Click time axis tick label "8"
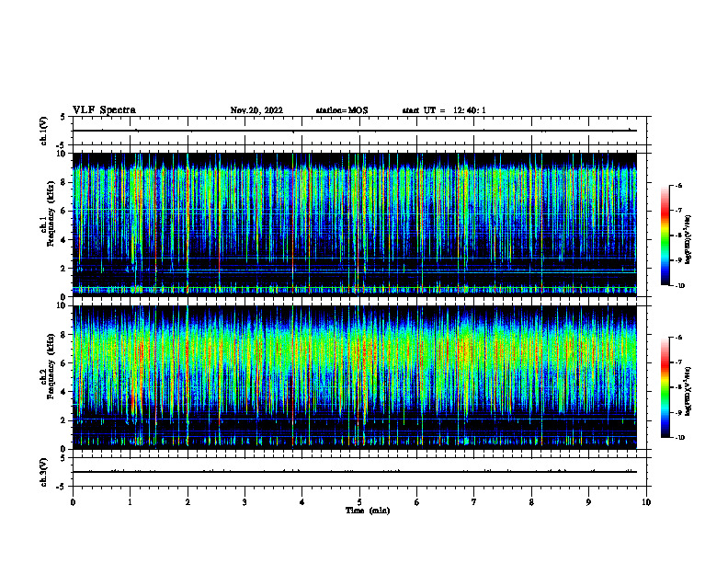 [x=531, y=502]
